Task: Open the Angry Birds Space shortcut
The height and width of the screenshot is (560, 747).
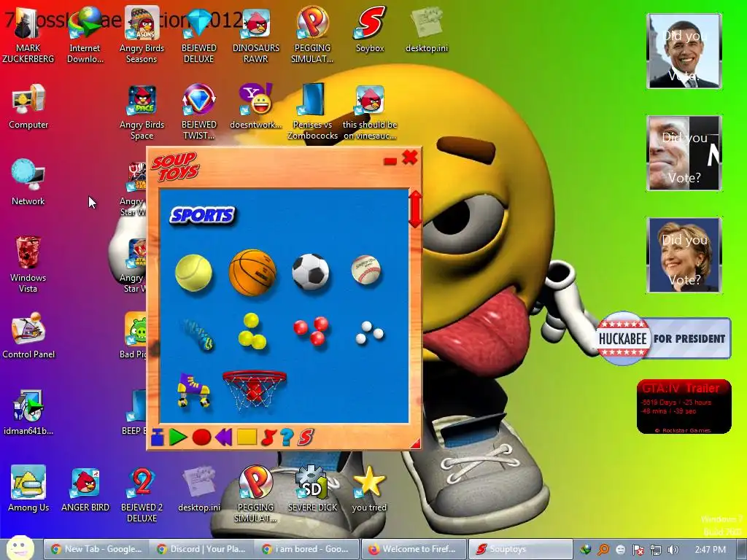Action: click(x=142, y=113)
